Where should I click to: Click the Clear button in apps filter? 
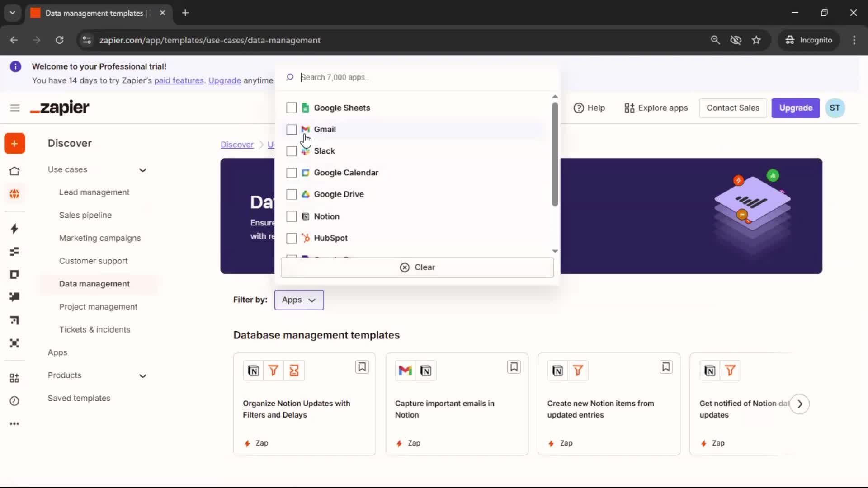click(417, 267)
